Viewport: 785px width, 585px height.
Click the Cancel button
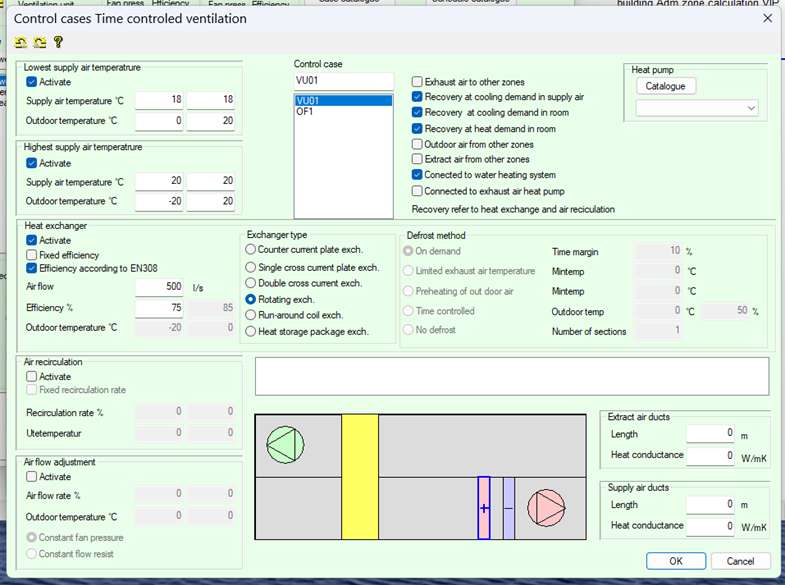[740, 561]
